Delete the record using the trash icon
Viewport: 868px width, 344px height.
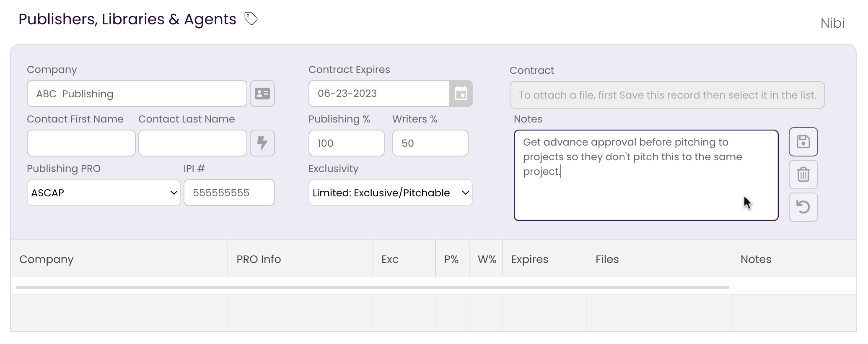[x=803, y=175]
